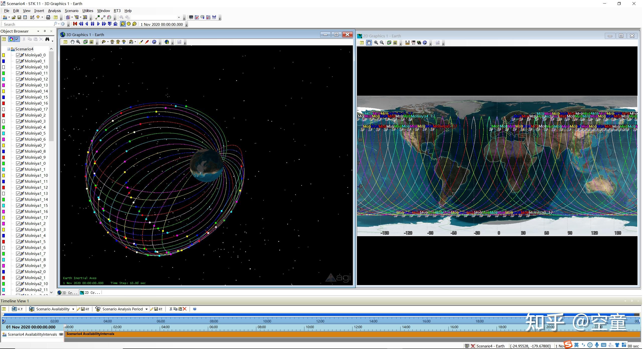Switch to the 2D Graphics tab
This screenshot has width=644, height=349.
[x=90, y=293]
